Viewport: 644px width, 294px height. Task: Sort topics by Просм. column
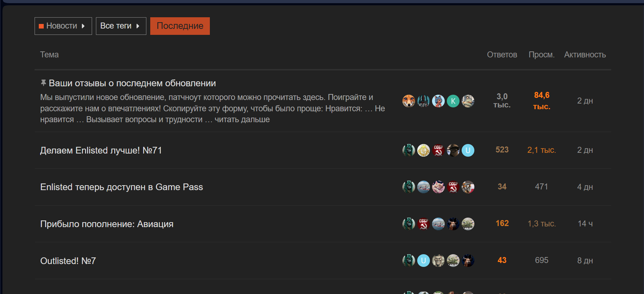click(541, 55)
